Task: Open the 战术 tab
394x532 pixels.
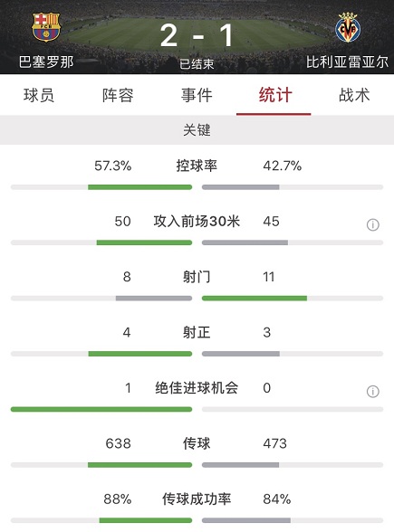Action: click(x=354, y=95)
